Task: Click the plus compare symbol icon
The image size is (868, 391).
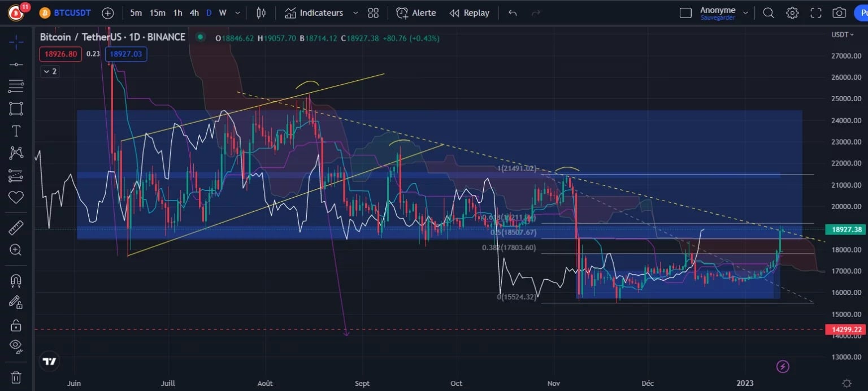Action: [108, 13]
